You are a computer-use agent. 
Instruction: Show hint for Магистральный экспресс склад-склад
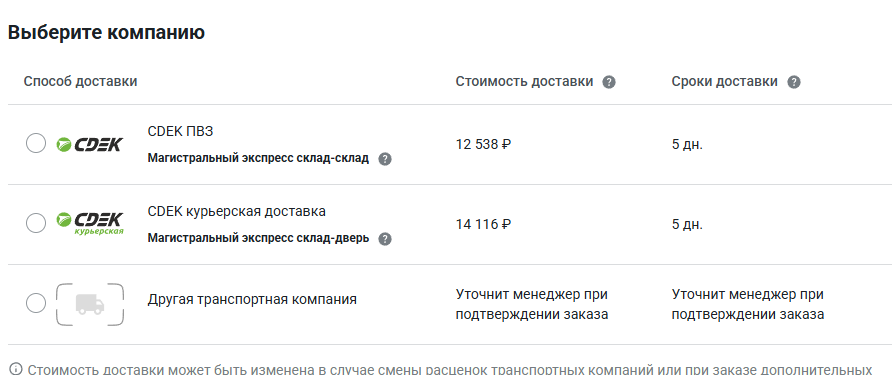385,159
